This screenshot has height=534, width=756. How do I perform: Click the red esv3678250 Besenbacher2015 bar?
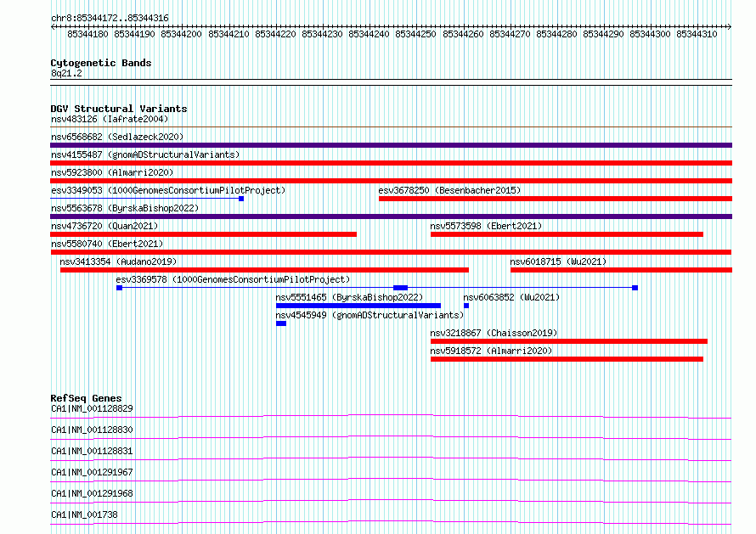[x=556, y=199]
